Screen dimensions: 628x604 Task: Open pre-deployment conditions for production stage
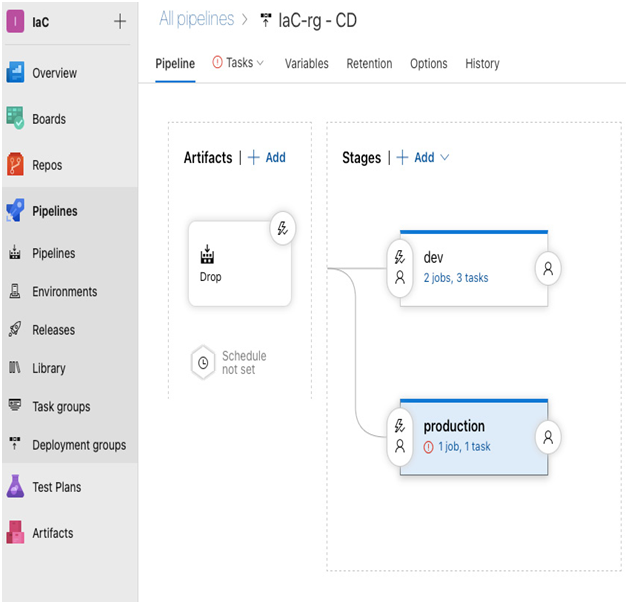point(400,437)
